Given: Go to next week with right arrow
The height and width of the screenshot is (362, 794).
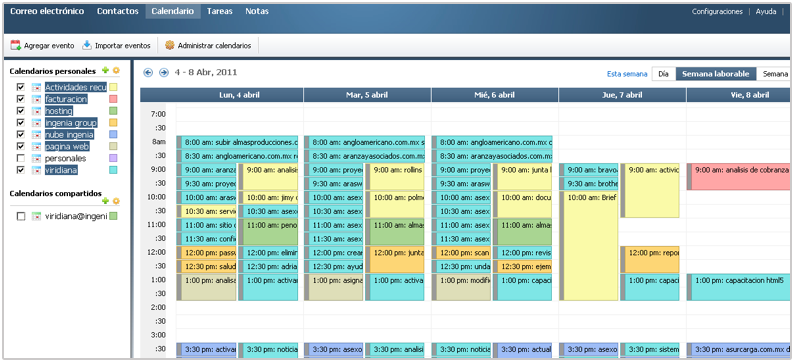Looking at the screenshot, I should click(x=164, y=72).
